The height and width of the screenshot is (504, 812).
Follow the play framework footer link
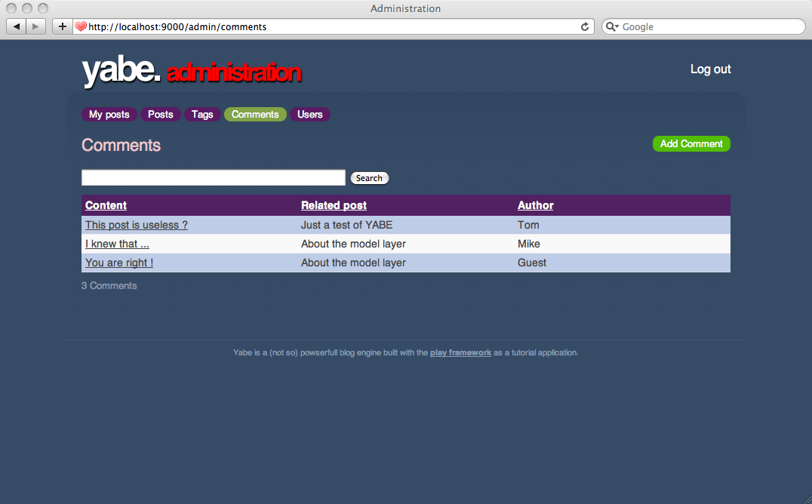pos(460,352)
